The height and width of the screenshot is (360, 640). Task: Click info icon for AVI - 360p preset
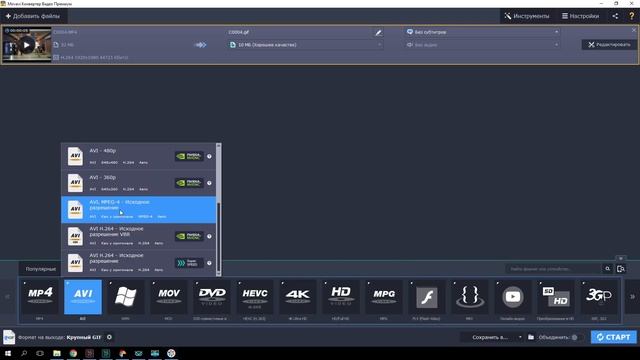tap(209, 183)
